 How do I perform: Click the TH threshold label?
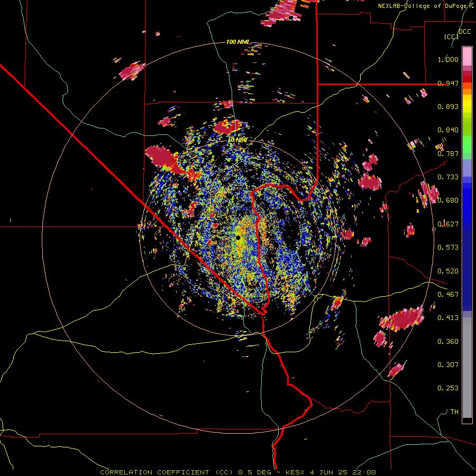coord(454,412)
